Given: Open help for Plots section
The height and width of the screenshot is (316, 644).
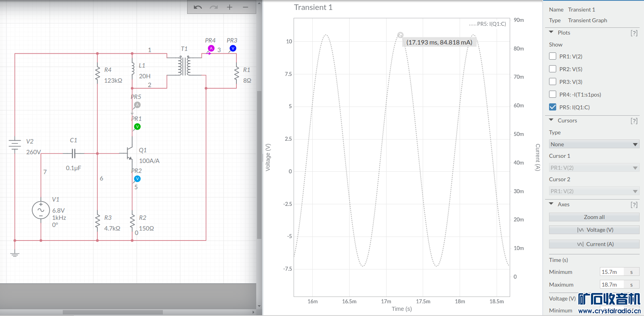Looking at the screenshot, I should [634, 33].
